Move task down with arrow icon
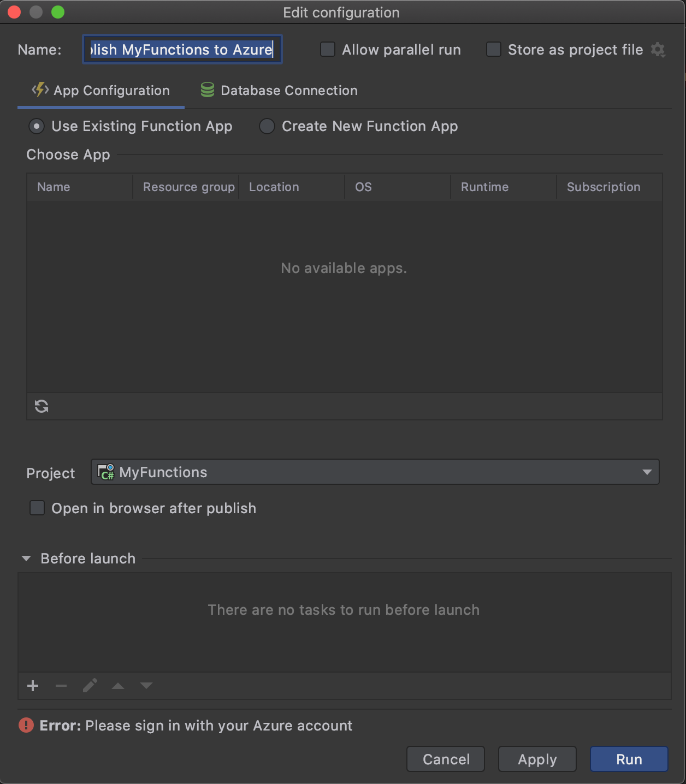This screenshot has height=784, width=686. click(x=146, y=686)
